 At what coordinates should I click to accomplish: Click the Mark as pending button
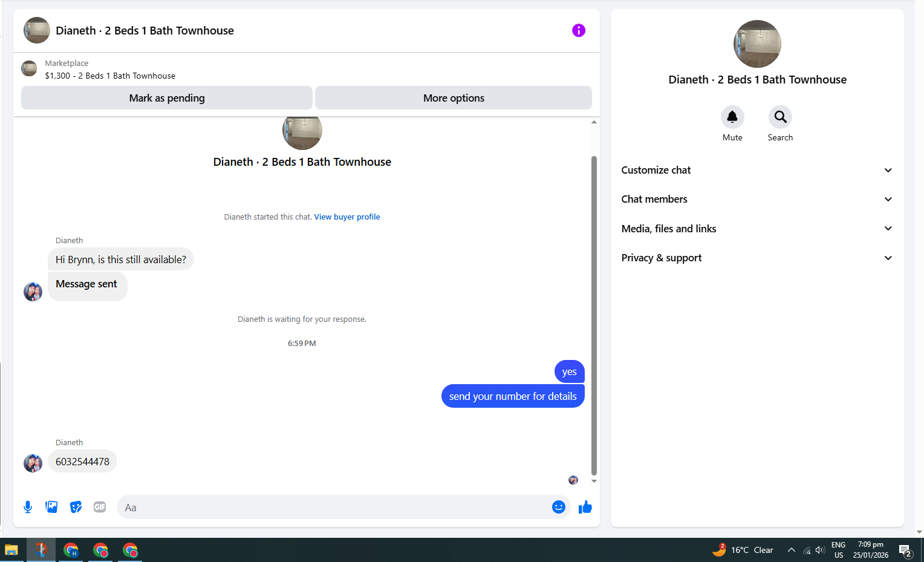pyautogui.click(x=167, y=98)
